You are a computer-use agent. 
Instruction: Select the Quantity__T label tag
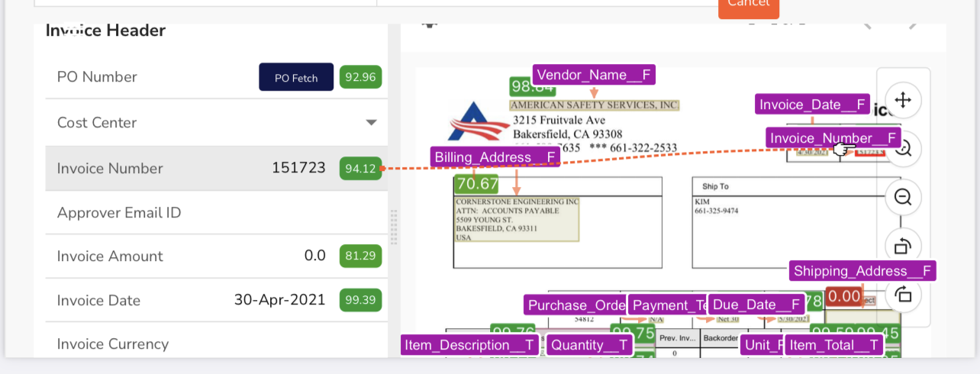pos(589,345)
